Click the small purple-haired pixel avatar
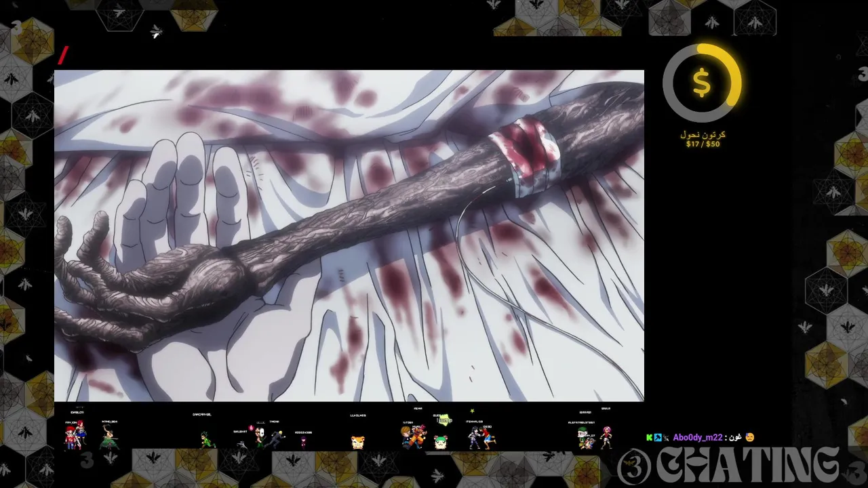Image resolution: width=868 pixels, height=488 pixels. click(x=303, y=443)
